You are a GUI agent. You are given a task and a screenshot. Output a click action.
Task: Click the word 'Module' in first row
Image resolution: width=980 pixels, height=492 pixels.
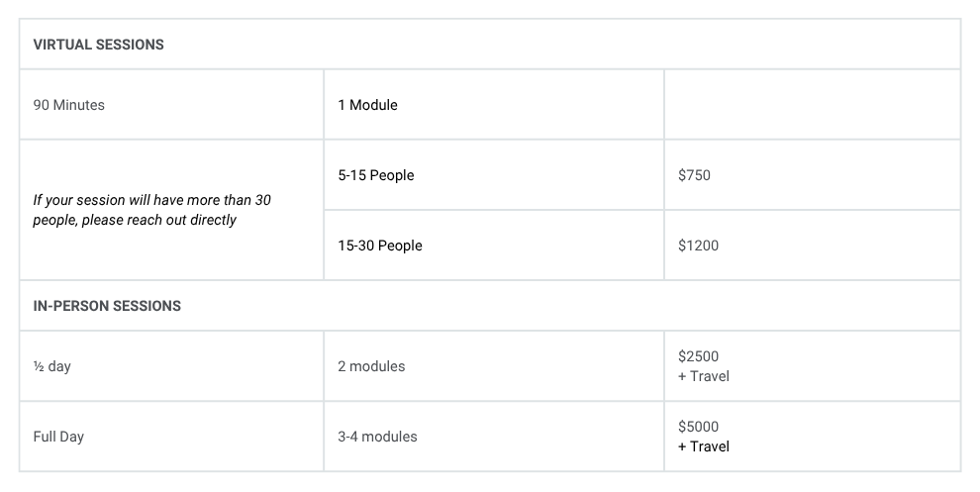pyautogui.click(x=373, y=105)
